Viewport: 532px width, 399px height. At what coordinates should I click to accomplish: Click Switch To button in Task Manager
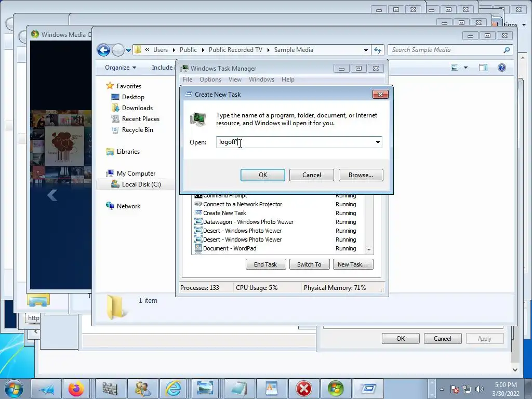[x=309, y=264]
